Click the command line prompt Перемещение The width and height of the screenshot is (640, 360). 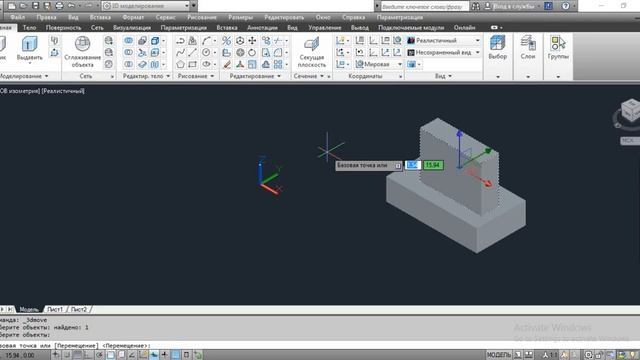[76, 345]
